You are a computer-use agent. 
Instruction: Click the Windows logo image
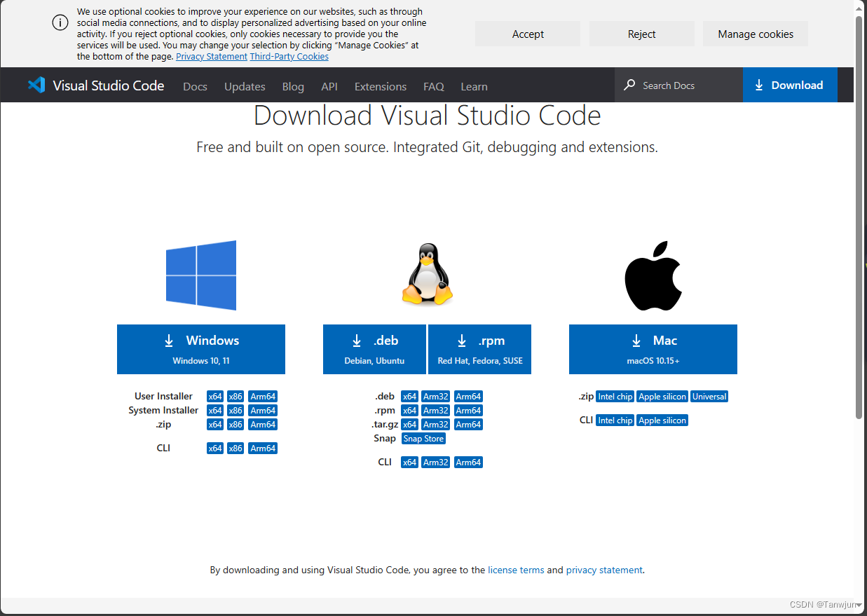pos(201,275)
